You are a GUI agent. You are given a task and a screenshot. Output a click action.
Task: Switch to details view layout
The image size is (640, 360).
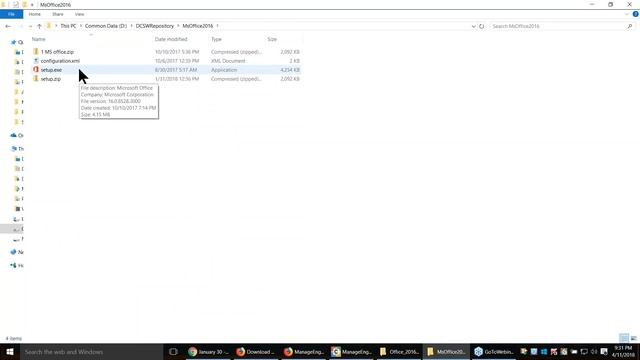point(624,338)
